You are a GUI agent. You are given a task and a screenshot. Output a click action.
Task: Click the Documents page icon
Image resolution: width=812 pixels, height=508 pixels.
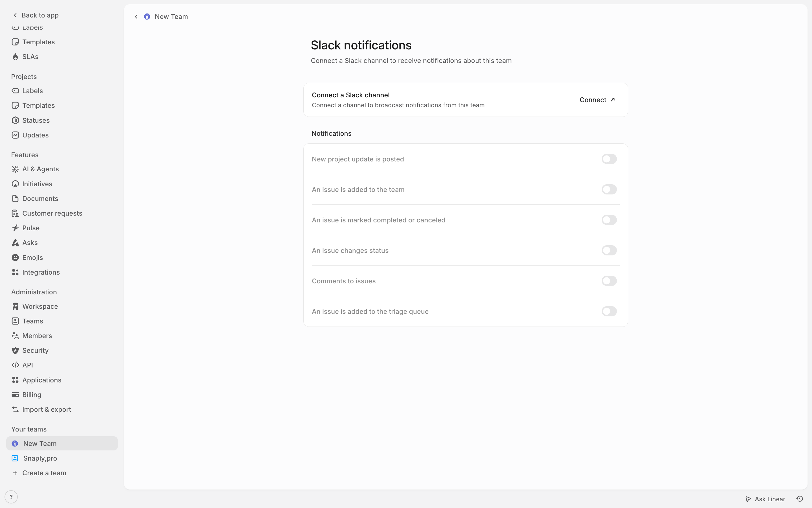coord(15,199)
